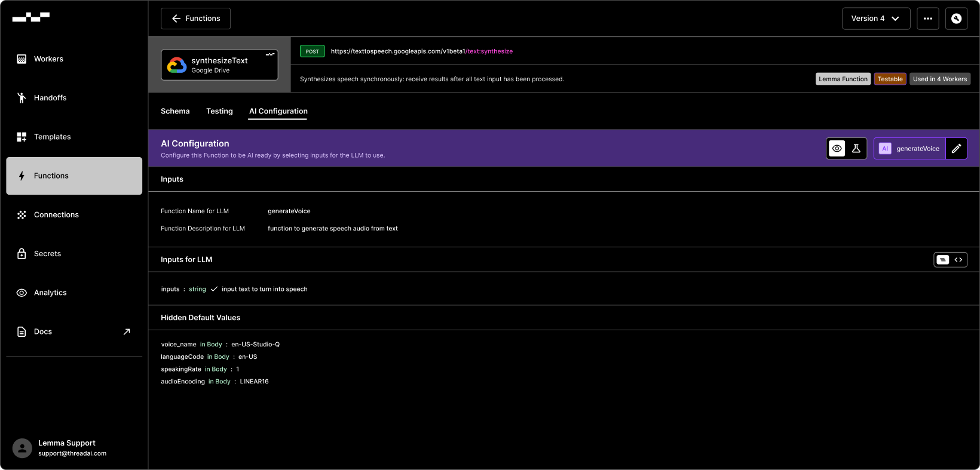Image resolution: width=980 pixels, height=470 pixels.
Task: Click the synthesizeText Google Drive card
Action: 219,64
